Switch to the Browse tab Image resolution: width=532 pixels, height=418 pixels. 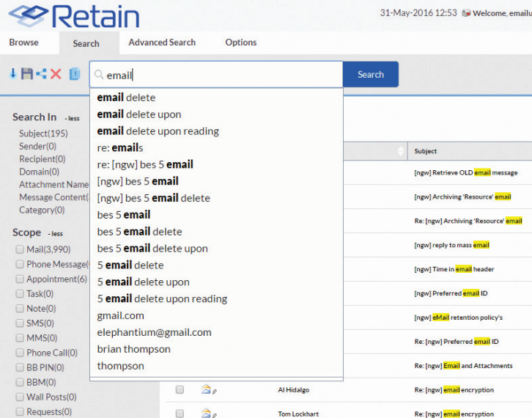tap(24, 43)
